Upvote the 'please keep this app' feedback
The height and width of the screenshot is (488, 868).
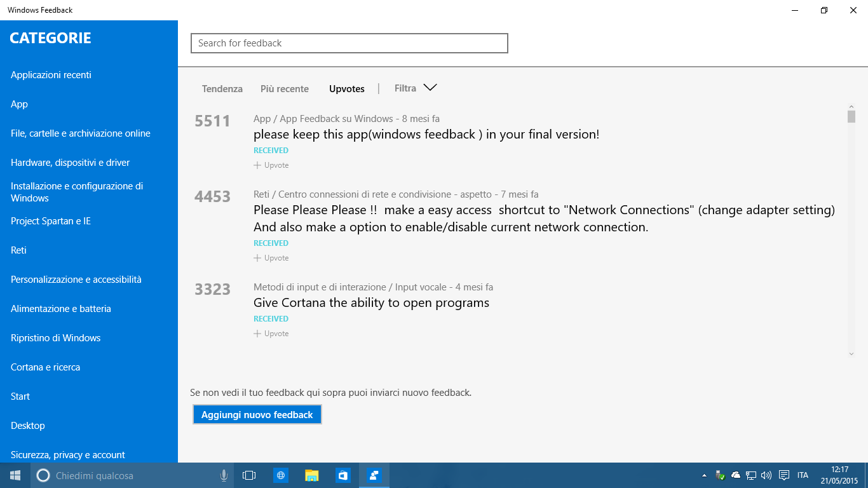pyautogui.click(x=271, y=165)
